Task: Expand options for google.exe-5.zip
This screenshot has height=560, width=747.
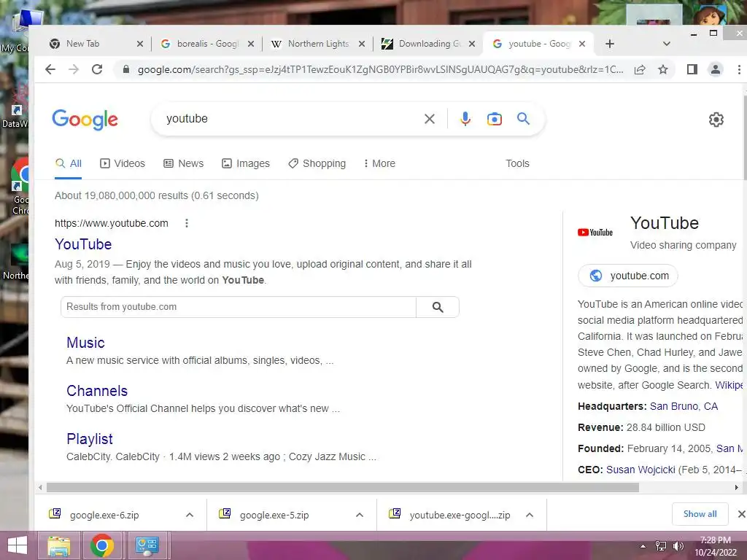Action: pyautogui.click(x=360, y=515)
